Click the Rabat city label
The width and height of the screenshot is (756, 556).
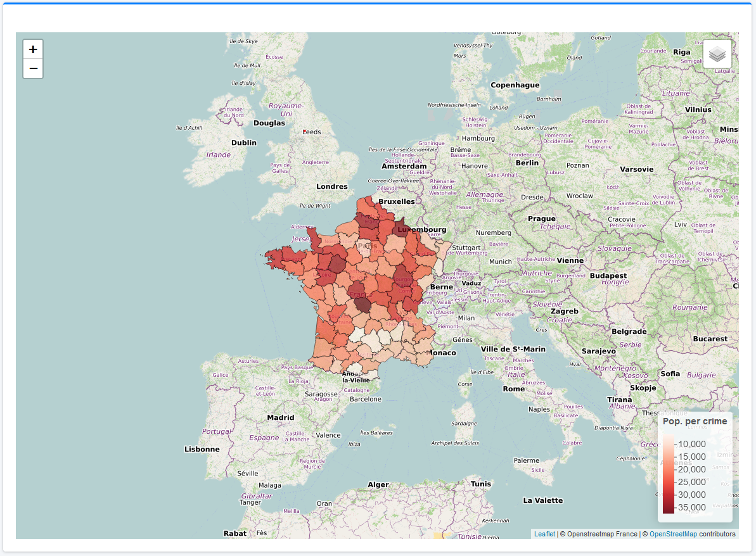tap(235, 533)
